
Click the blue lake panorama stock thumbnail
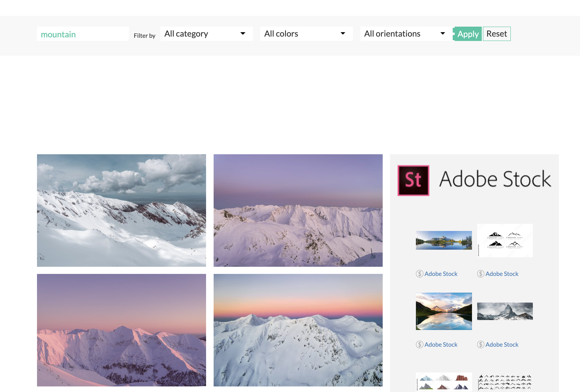point(444,240)
